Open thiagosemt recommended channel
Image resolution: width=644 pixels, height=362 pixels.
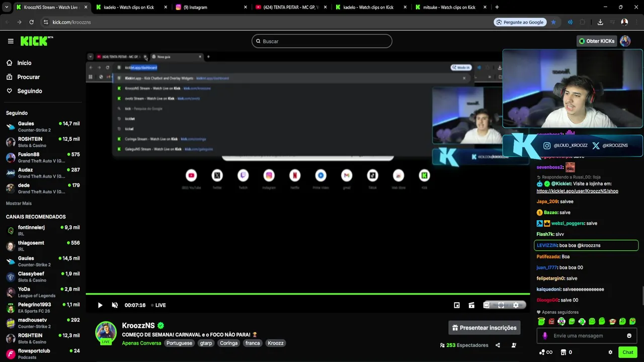click(43, 246)
